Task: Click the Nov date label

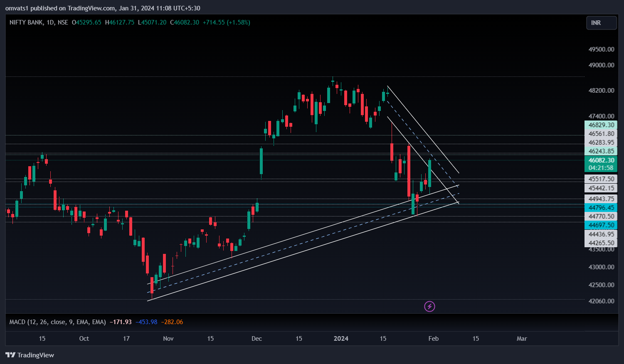Action: click(168, 339)
